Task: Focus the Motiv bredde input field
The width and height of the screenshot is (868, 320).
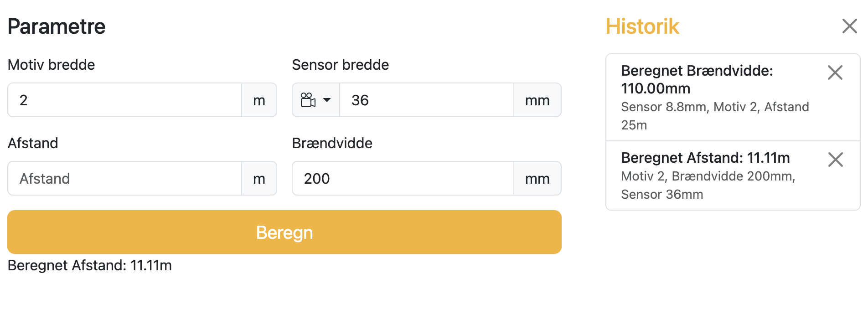Action: 124,100
